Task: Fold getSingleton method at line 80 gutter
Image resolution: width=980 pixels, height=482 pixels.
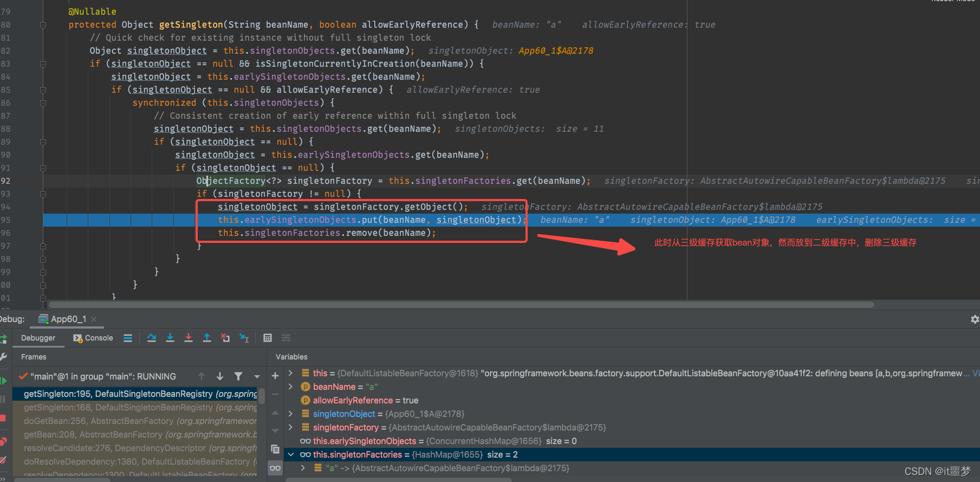Action: 43,25
